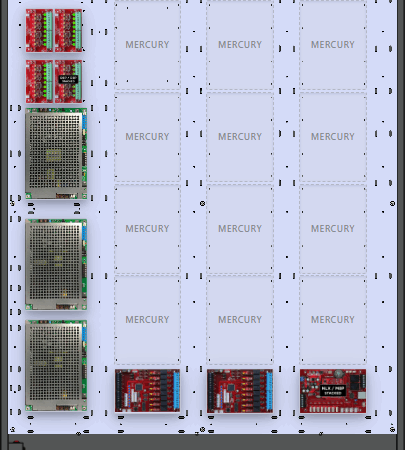Viewport: 407px width, 450px height.
Task: Click MERCURY slot in fourth row, left column
Action: point(147,320)
